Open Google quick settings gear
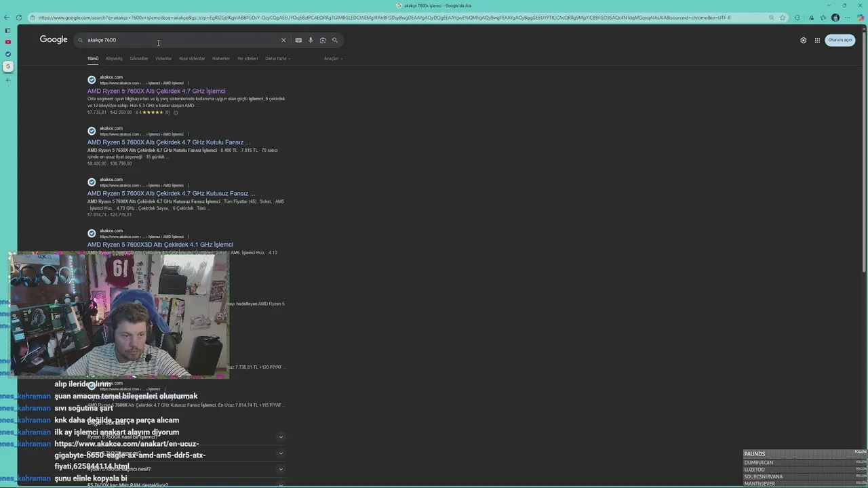Viewport: 868px width, 488px height. tap(804, 40)
